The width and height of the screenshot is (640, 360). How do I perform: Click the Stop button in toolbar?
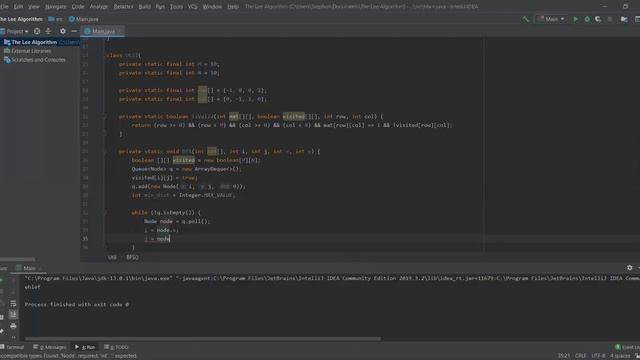click(x=610, y=19)
